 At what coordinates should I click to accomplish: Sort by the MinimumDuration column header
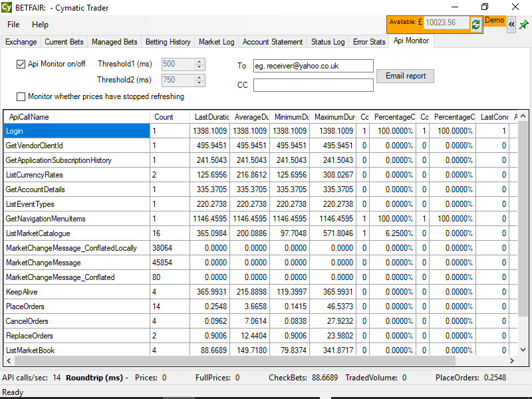pyautogui.click(x=290, y=117)
